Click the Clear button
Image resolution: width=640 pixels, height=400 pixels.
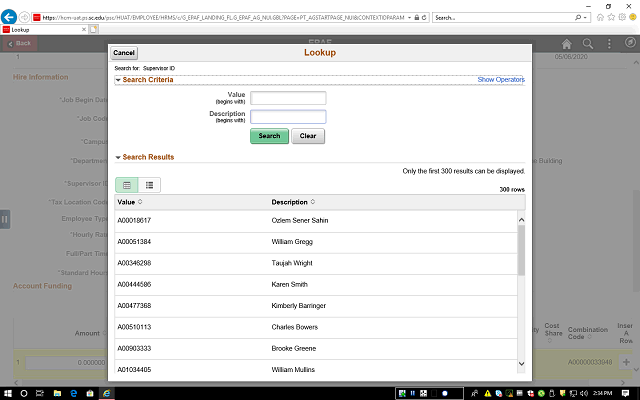(308, 136)
